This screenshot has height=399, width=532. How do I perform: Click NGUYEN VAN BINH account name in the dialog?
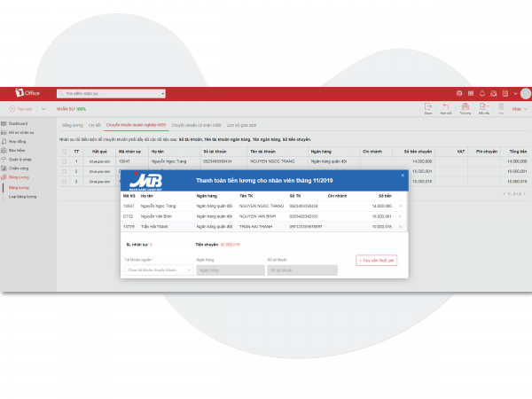[257, 216]
